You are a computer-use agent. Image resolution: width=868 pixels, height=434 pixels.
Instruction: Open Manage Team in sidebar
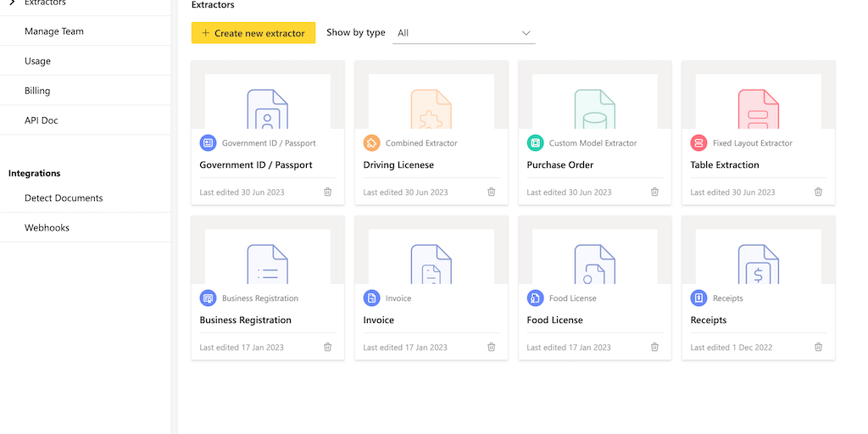(54, 31)
